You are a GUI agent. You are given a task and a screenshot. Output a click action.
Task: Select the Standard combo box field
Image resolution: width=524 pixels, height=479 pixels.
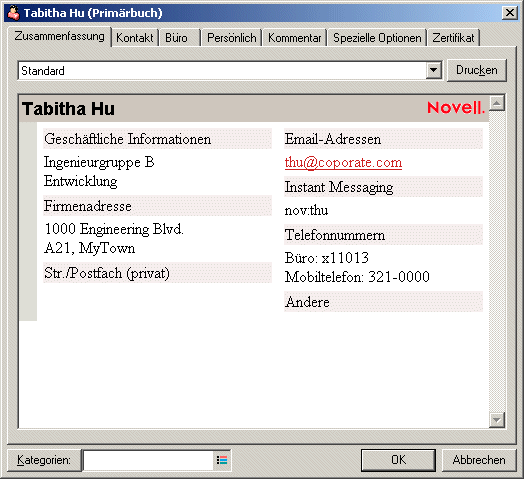(x=230, y=71)
